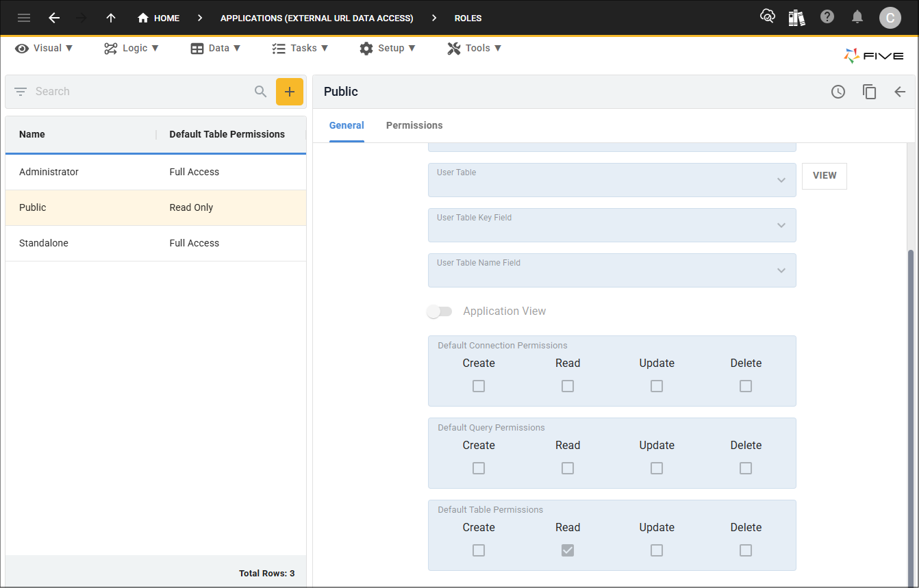
Task: Open the hamburger menu icon
Action: pyautogui.click(x=24, y=18)
